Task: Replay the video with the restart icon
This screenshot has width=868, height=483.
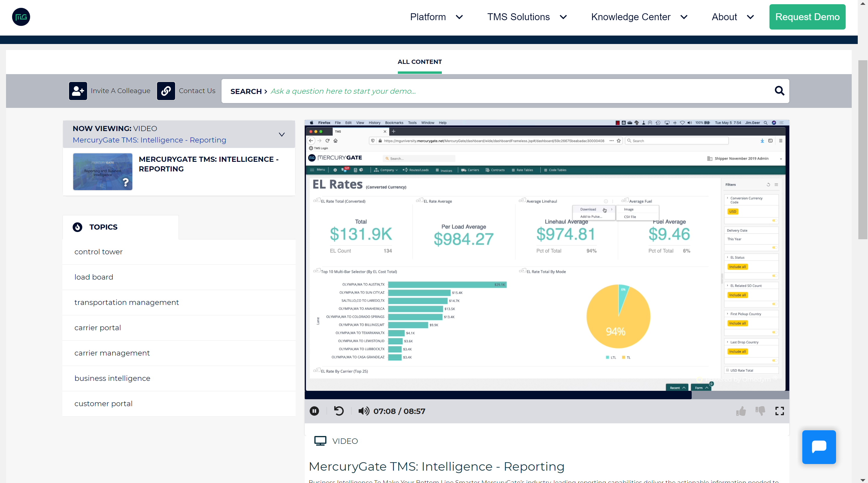Action: [339, 411]
